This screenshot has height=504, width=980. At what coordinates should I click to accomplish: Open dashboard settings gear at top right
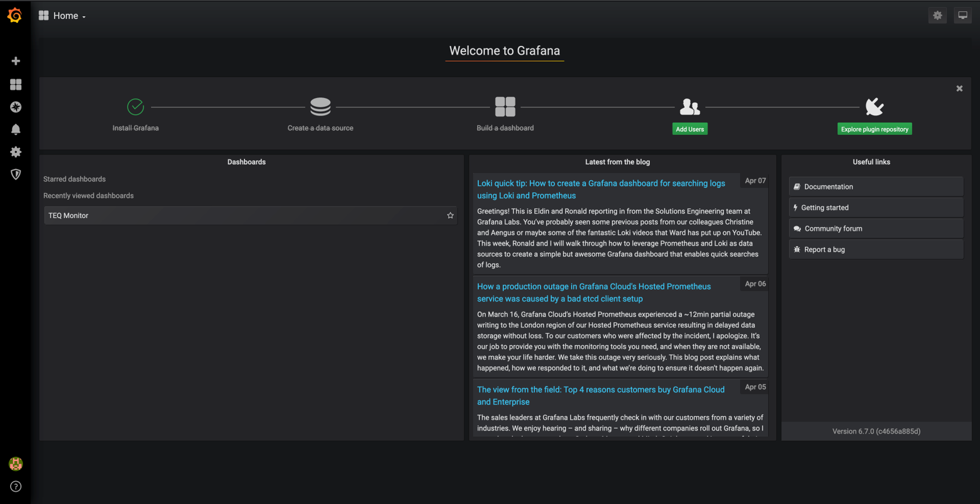937,16
